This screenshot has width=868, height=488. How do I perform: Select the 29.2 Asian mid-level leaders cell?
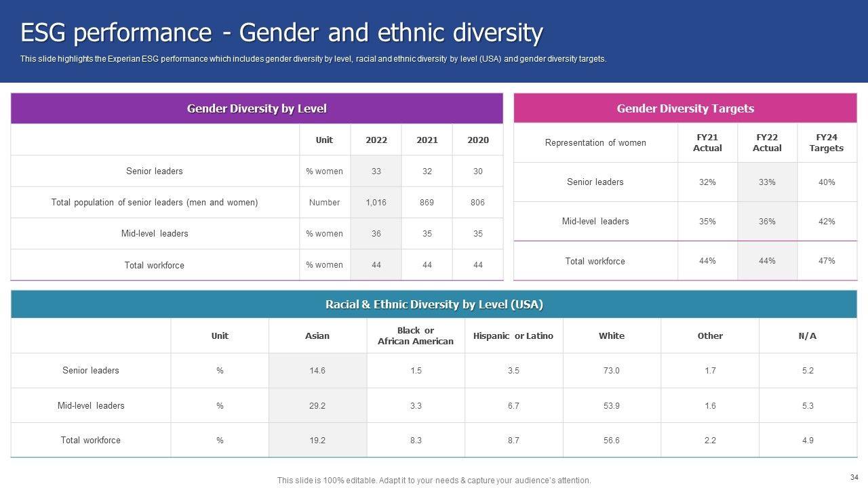point(317,406)
